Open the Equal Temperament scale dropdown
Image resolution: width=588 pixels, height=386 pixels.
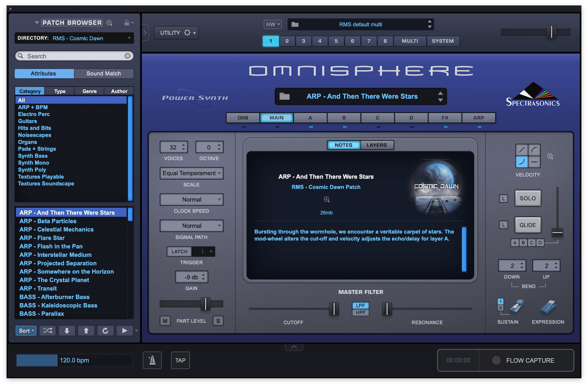(x=192, y=173)
